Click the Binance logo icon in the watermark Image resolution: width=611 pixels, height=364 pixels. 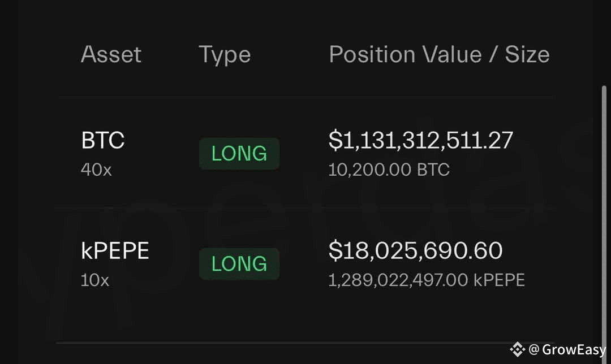(518, 349)
